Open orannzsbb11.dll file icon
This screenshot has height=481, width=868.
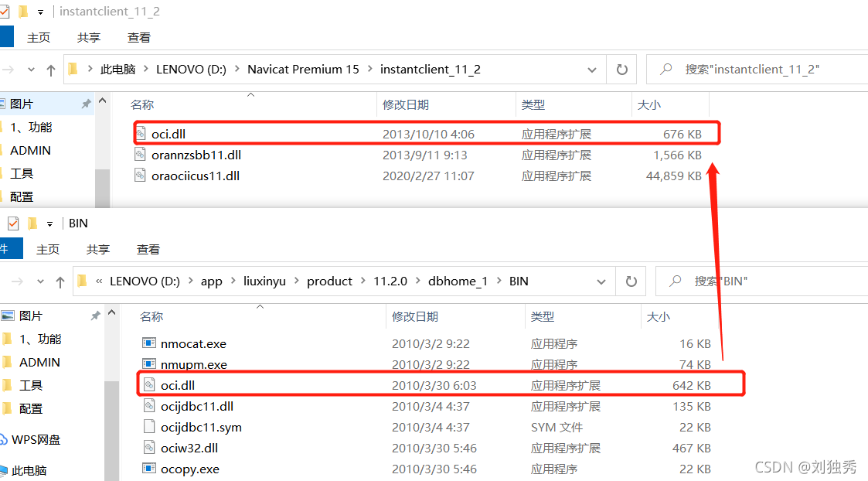141,154
